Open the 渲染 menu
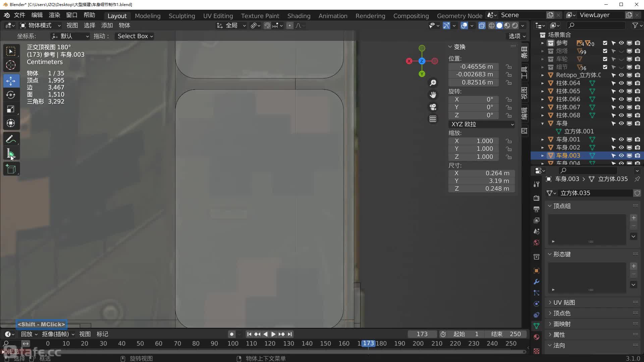The width and height of the screenshot is (644, 362). click(54, 15)
